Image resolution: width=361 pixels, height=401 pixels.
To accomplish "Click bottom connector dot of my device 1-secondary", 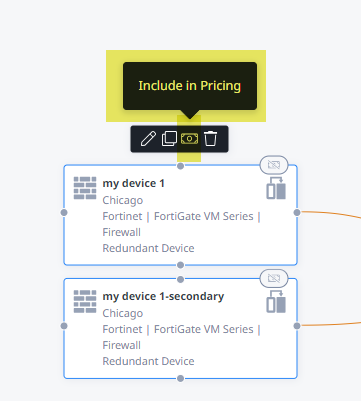I will point(180,378).
